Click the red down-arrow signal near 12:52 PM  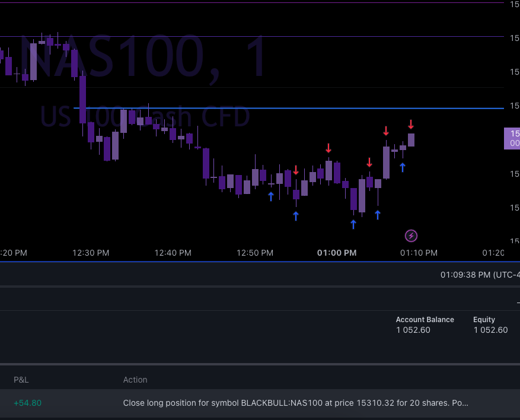pyautogui.click(x=295, y=171)
